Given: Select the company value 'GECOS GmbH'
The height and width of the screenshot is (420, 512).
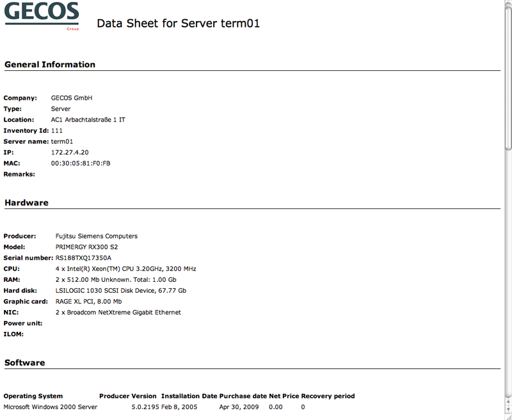Looking at the screenshot, I should [72, 98].
